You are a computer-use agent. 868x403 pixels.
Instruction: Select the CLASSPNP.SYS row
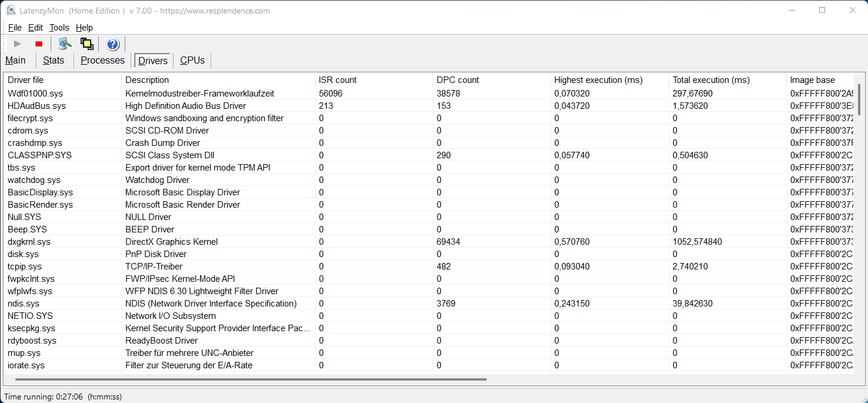[x=429, y=155]
